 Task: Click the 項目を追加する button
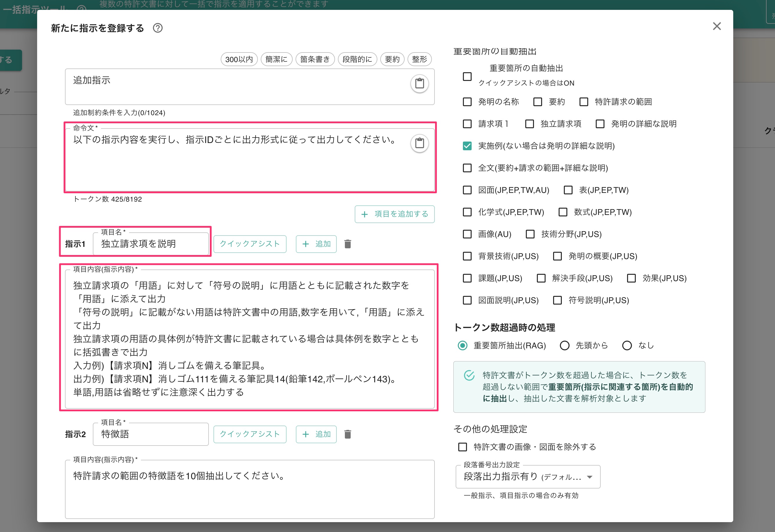coord(394,214)
